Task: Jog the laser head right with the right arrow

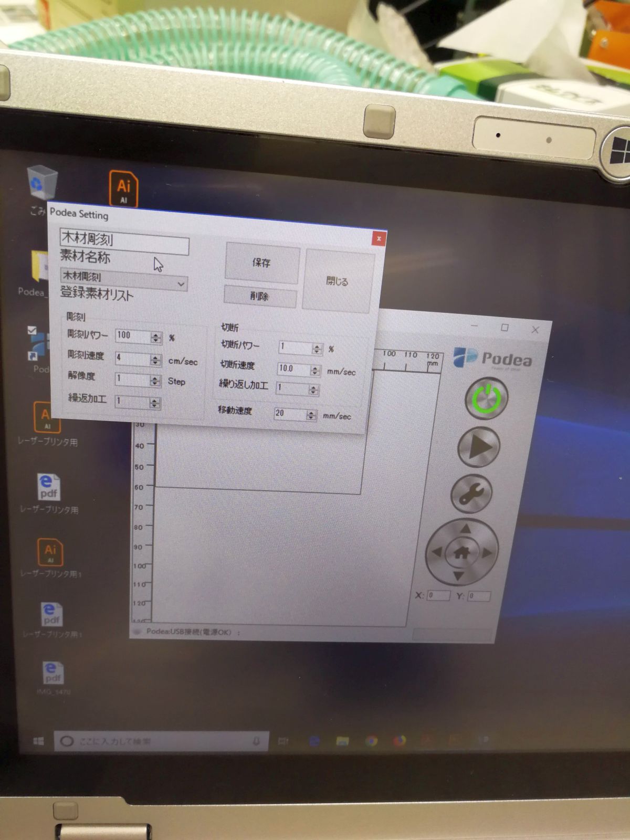Action: (487, 553)
